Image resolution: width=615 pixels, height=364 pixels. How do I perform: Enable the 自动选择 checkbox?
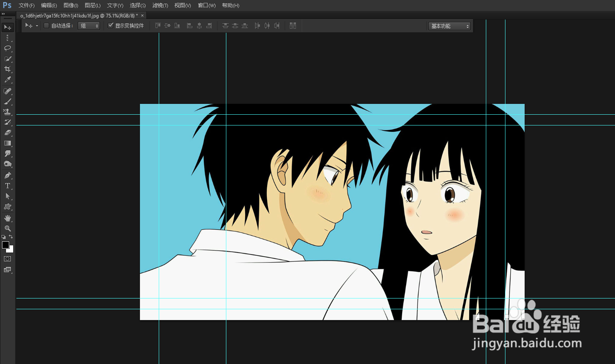46,26
